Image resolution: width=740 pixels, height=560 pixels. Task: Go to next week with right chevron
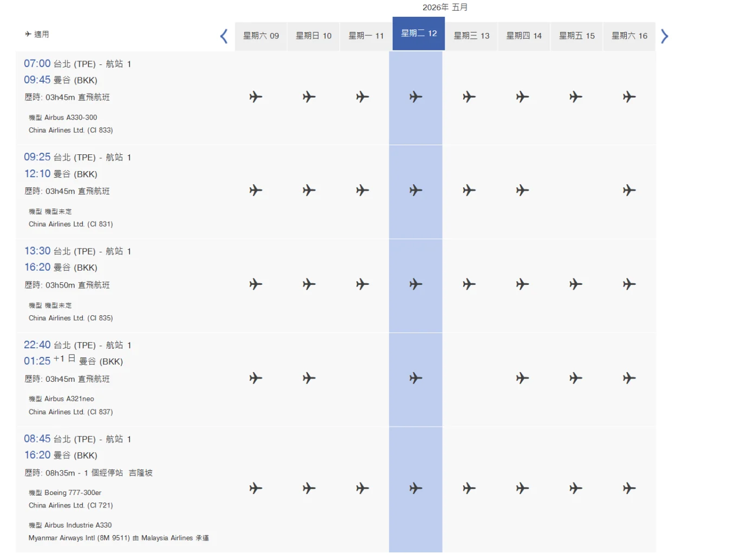point(665,36)
